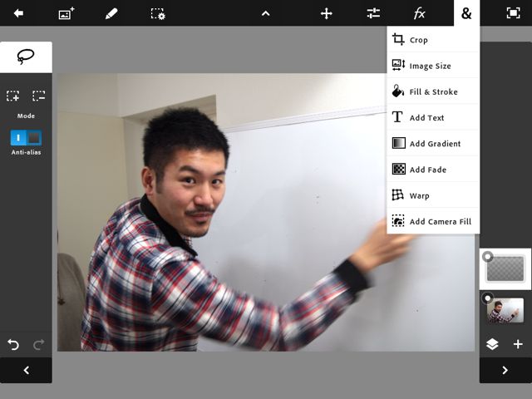Image resolution: width=532 pixels, height=399 pixels.
Task: Click the Crop icon in menu
Action: (x=398, y=39)
